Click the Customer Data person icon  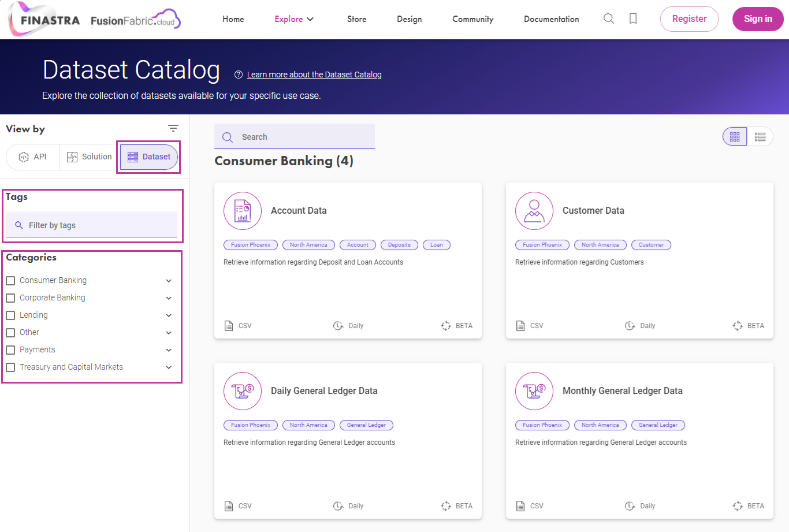point(534,211)
